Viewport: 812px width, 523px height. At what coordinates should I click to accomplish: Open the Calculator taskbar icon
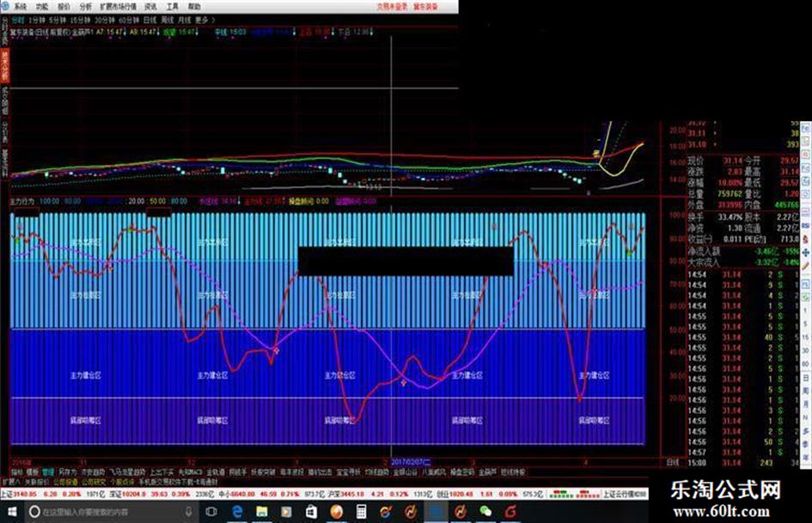coord(361,512)
